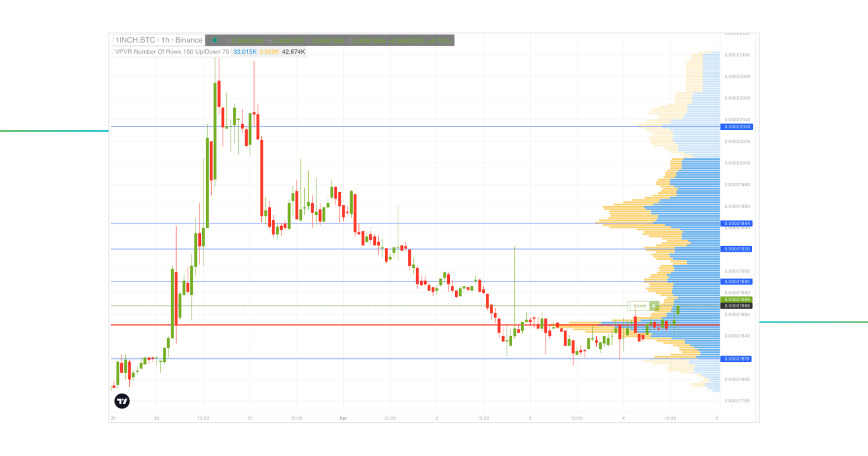Image resolution: width=868 pixels, height=456 pixels.
Task: Click the Limit order label on chart
Action: point(640,306)
